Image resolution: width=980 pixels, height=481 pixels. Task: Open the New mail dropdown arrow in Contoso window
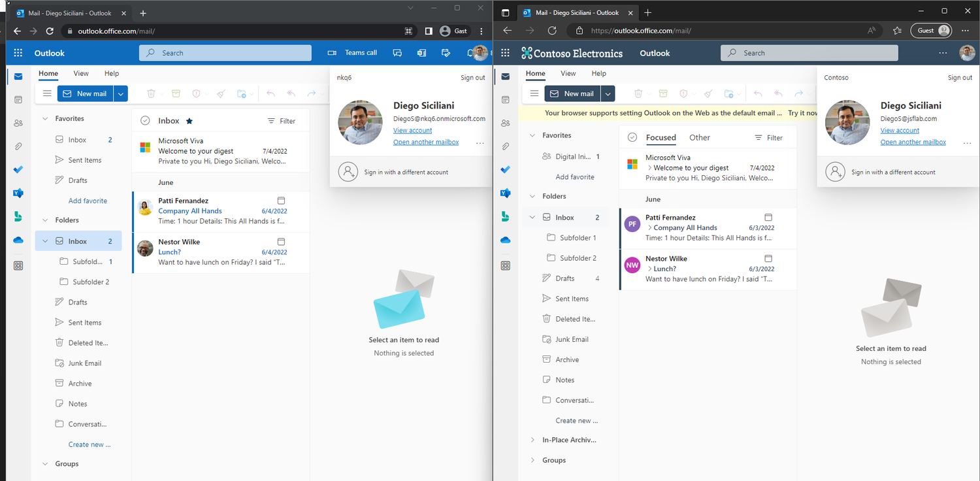pos(608,93)
